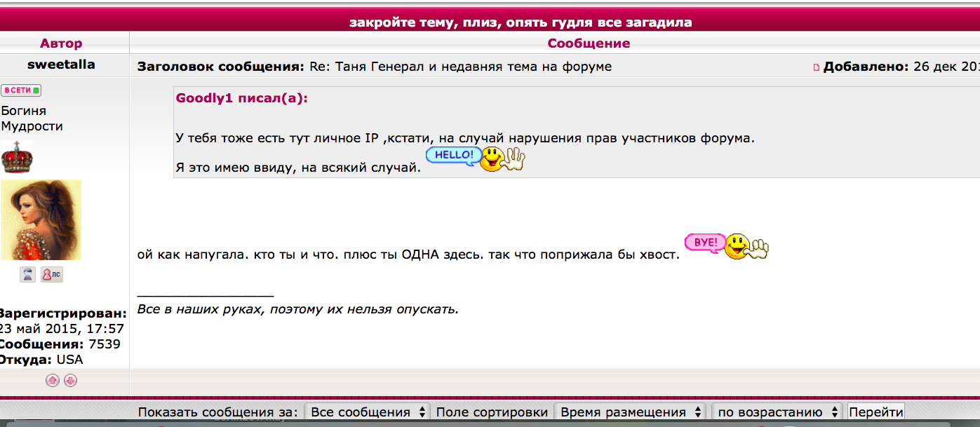Click the BYE waving smiley emoticon
Viewport: 980px width, 427px height.
tap(726, 246)
